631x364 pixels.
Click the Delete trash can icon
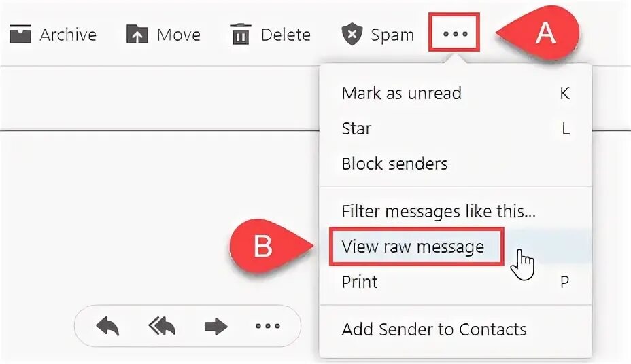coord(241,34)
